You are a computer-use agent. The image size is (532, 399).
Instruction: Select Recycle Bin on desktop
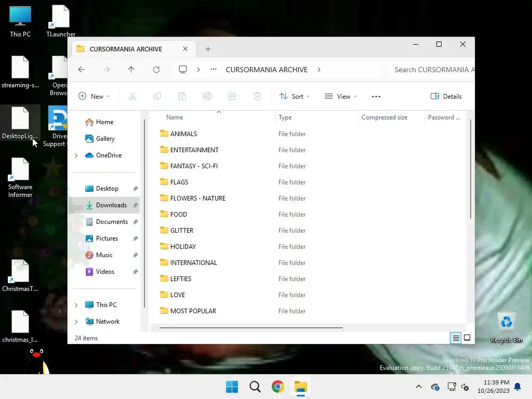(507, 328)
